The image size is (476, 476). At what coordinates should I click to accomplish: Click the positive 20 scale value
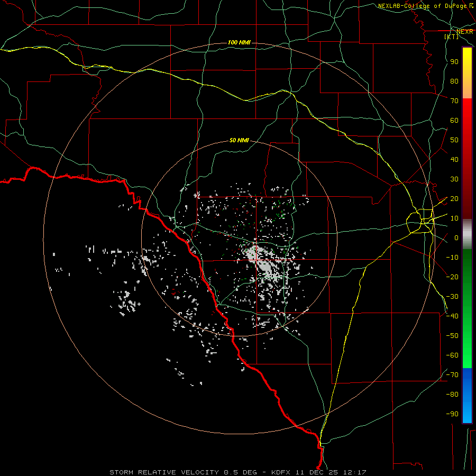(454, 199)
